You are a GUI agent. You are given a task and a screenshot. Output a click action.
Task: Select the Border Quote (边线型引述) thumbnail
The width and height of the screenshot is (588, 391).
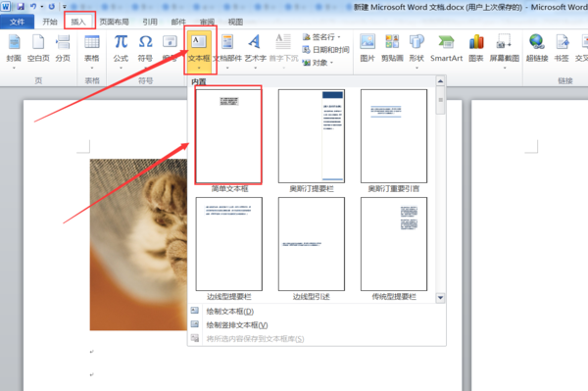(312, 244)
